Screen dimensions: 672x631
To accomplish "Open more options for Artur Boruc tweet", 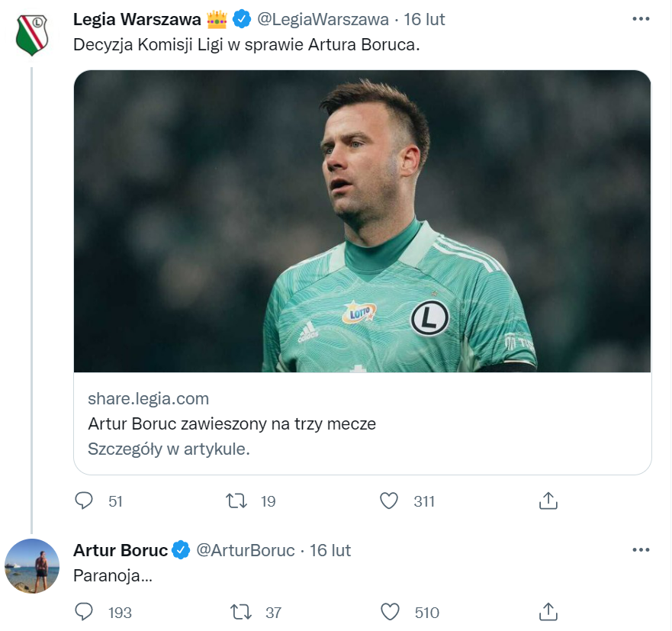I will point(641,550).
